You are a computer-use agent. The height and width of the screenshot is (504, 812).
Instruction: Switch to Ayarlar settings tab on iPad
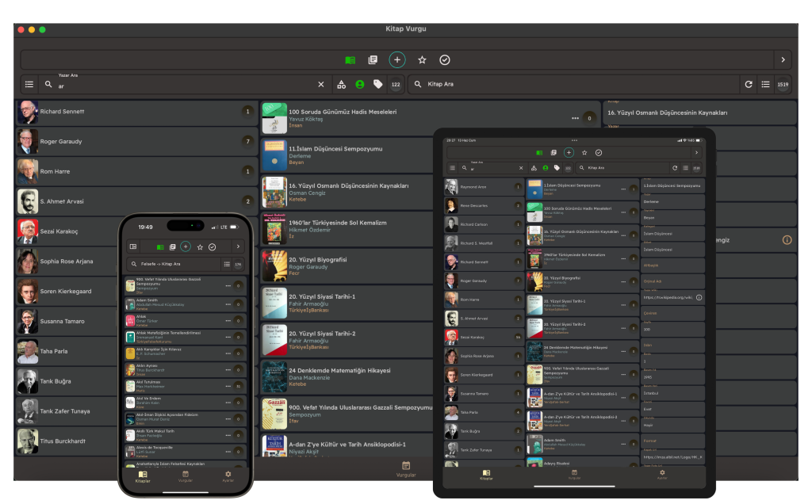[662, 475]
